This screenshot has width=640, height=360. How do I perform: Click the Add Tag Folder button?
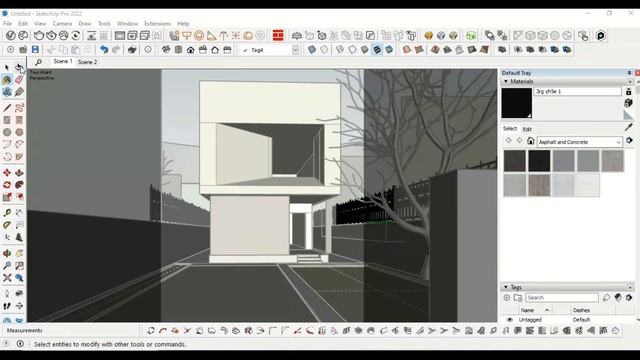tap(518, 298)
